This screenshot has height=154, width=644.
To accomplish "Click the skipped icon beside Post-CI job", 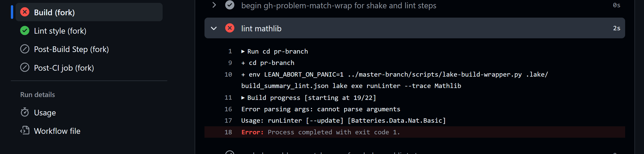I will point(25,68).
